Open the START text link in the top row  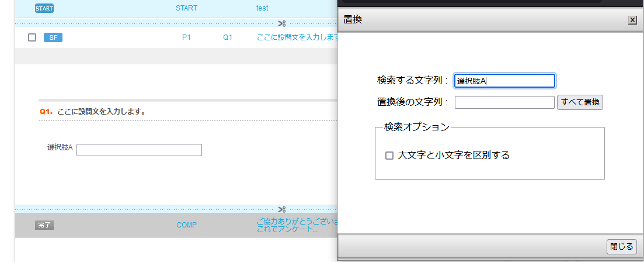186,8
